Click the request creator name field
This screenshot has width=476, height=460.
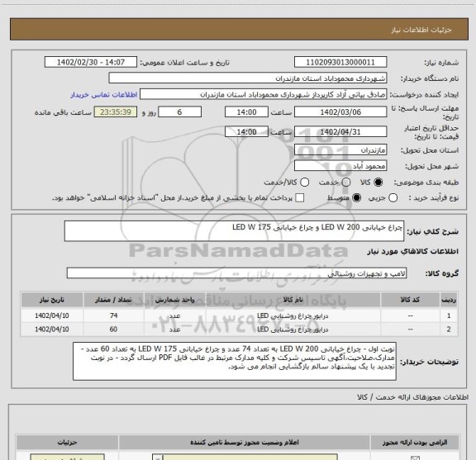coord(263,94)
